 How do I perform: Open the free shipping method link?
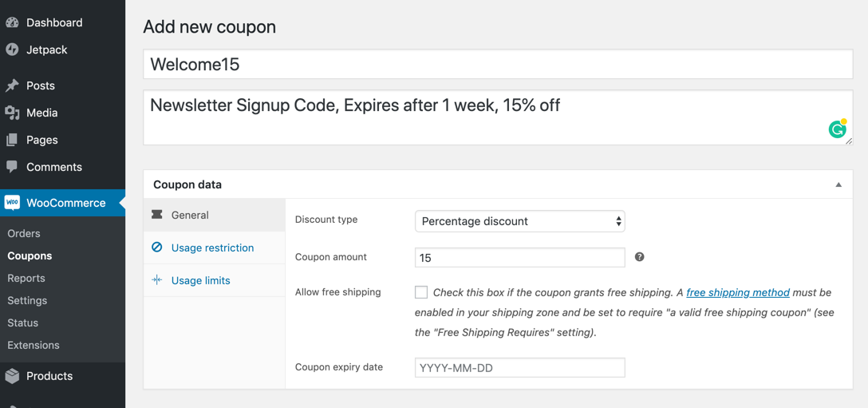click(x=738, y=292)
